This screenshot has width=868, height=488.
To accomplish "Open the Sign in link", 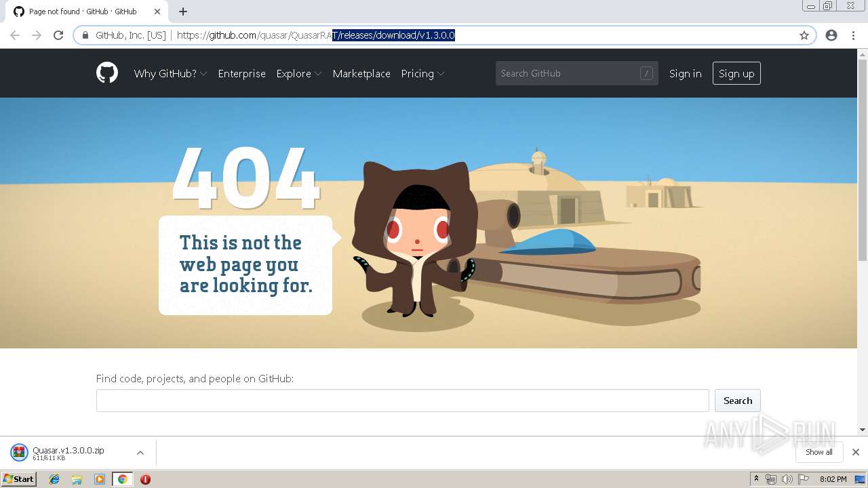I will tap(685, 73).
